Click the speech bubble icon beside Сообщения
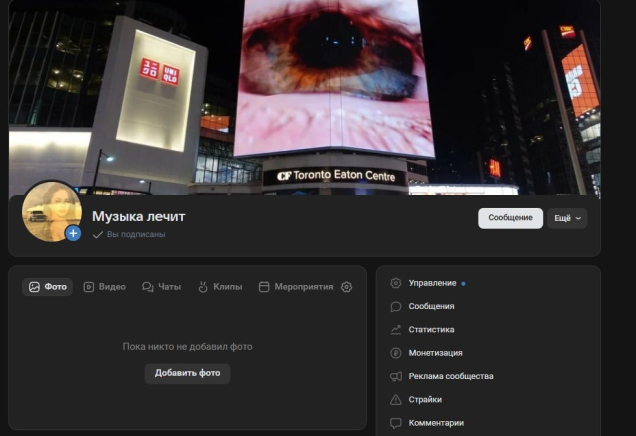 396,306
